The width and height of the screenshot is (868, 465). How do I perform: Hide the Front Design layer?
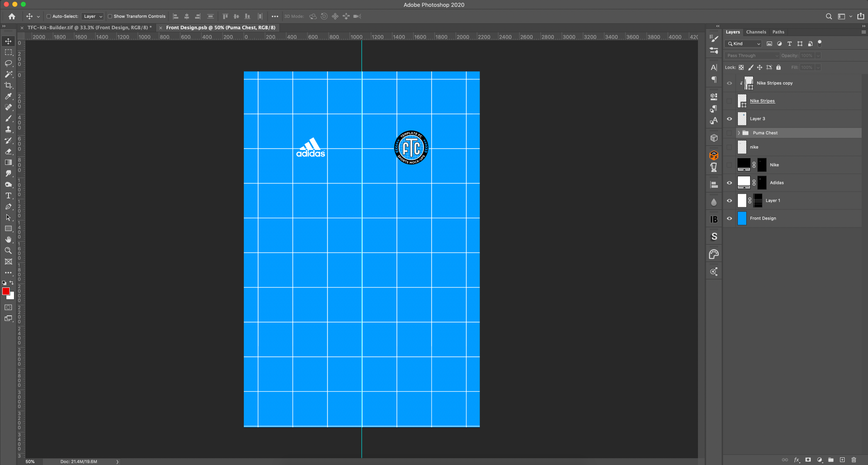(729, 218)
